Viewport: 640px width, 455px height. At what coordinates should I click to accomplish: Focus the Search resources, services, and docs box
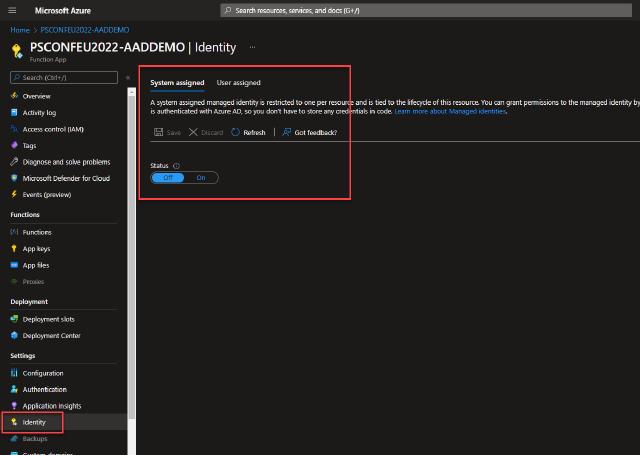[x=426, y=10]
